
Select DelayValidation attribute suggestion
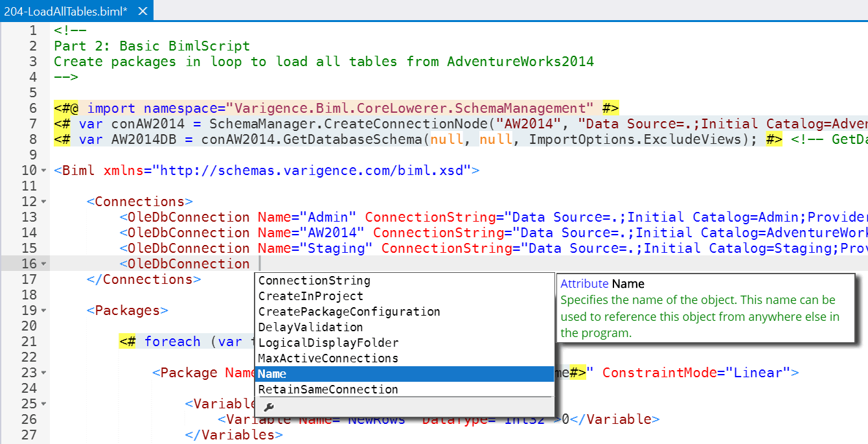pyautogui.click(x=310, y=327)
